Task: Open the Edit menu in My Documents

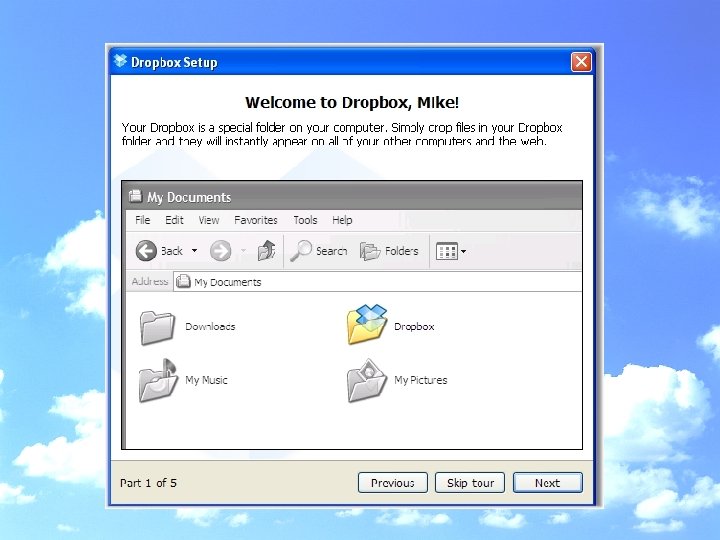Action: pyautogui.click(x=174, y=220)
